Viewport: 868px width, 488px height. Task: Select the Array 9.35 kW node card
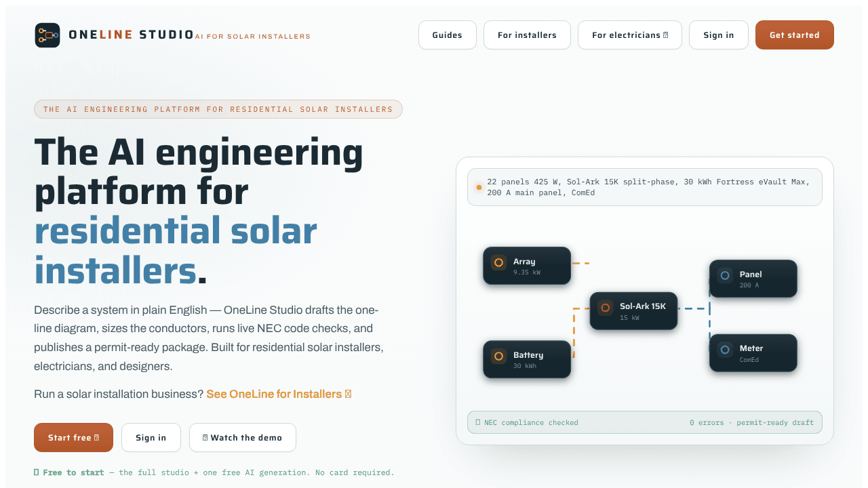(x=527, y=266)
